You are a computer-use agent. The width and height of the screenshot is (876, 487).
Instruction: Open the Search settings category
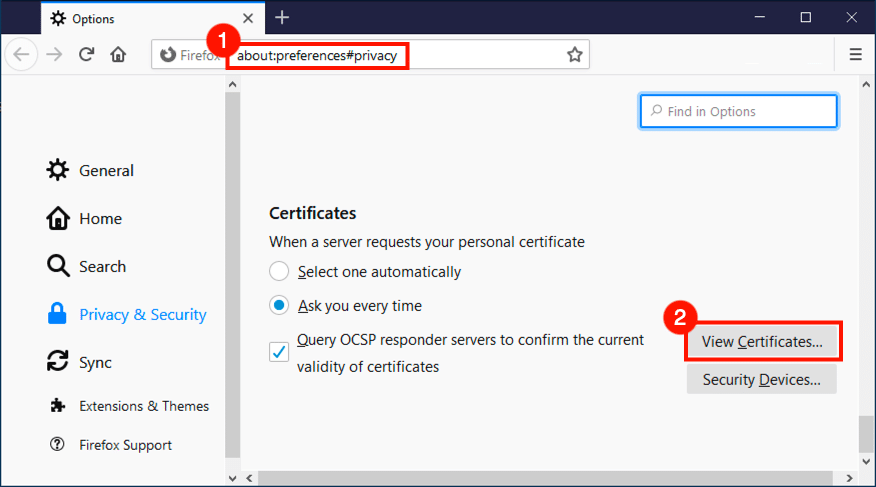pos(101,267)
